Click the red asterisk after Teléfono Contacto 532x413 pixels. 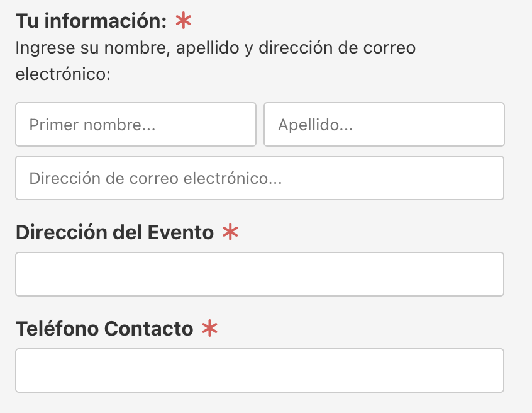[x=209, y=328]
